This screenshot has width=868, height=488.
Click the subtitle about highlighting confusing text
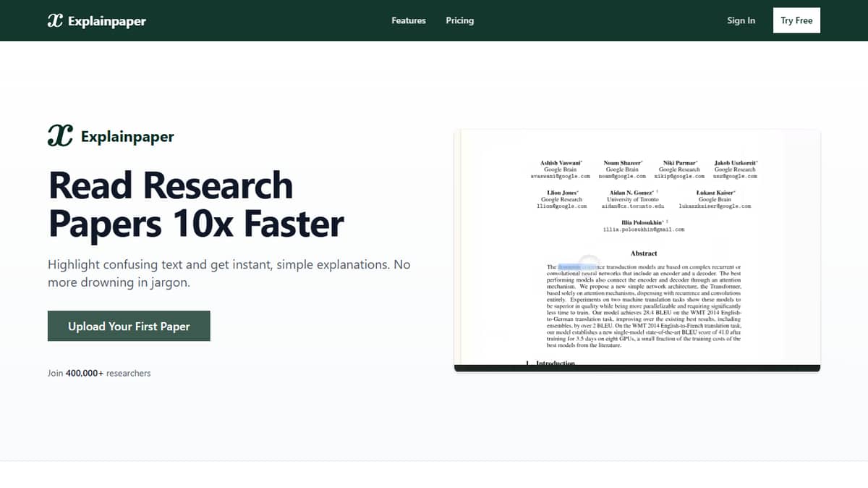tap(229, 274)
